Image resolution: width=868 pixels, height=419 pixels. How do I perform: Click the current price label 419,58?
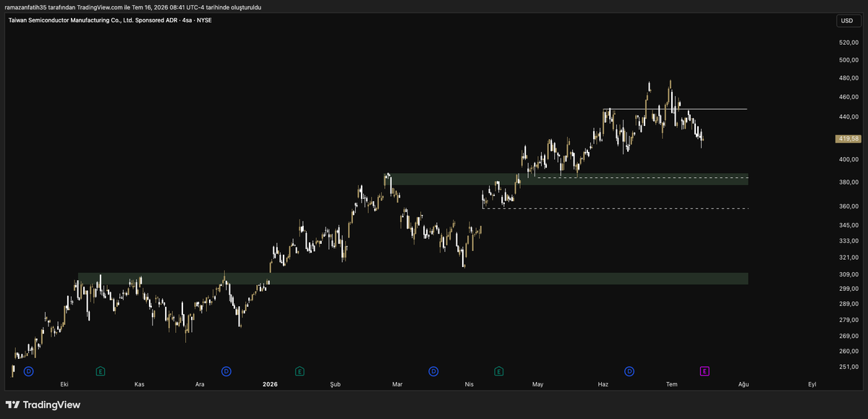click(847, 139)
